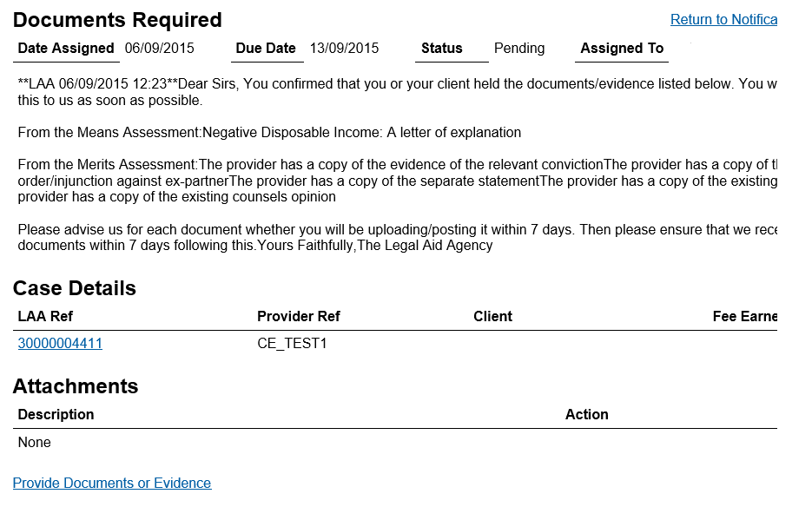
Task: Click the Action column header
Action: pos(587,415)
